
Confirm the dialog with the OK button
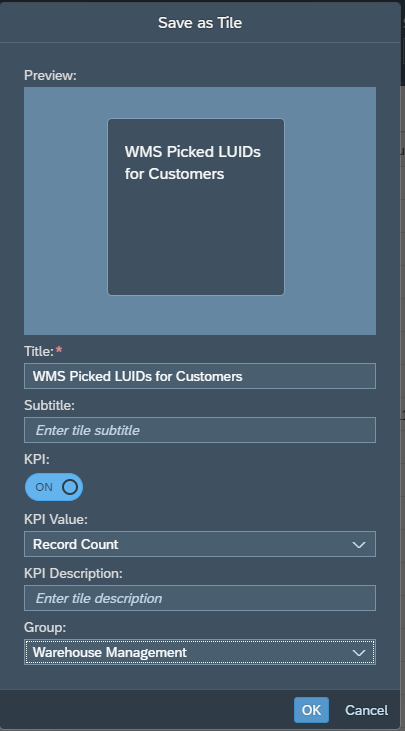pos(311,710)
